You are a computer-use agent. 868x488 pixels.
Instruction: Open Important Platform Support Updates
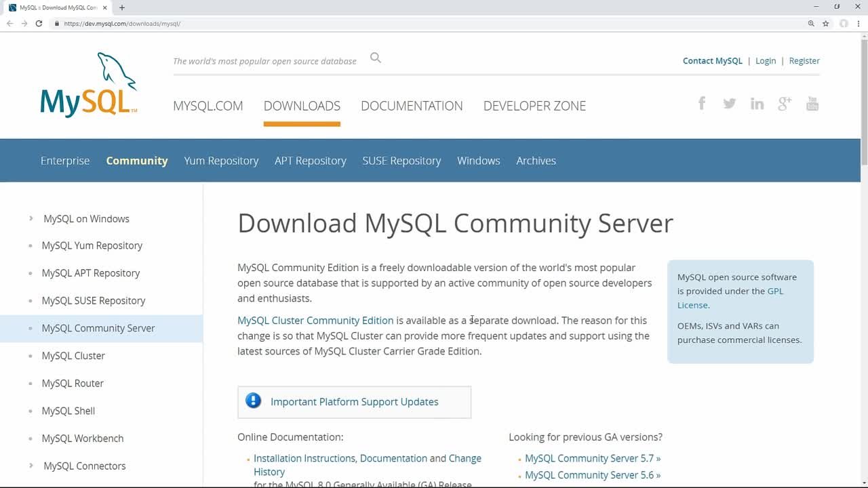point(354,402)
